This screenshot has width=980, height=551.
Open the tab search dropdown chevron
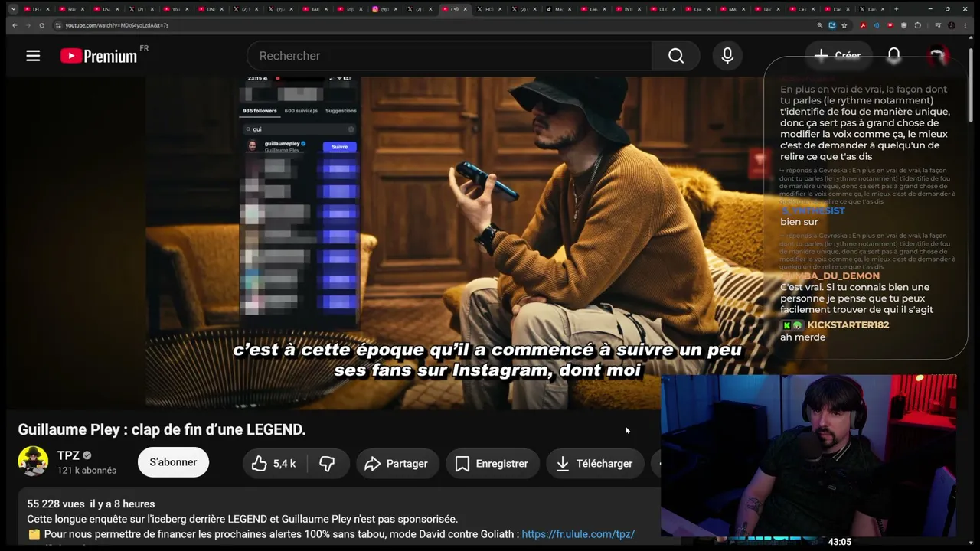[13, 9]
